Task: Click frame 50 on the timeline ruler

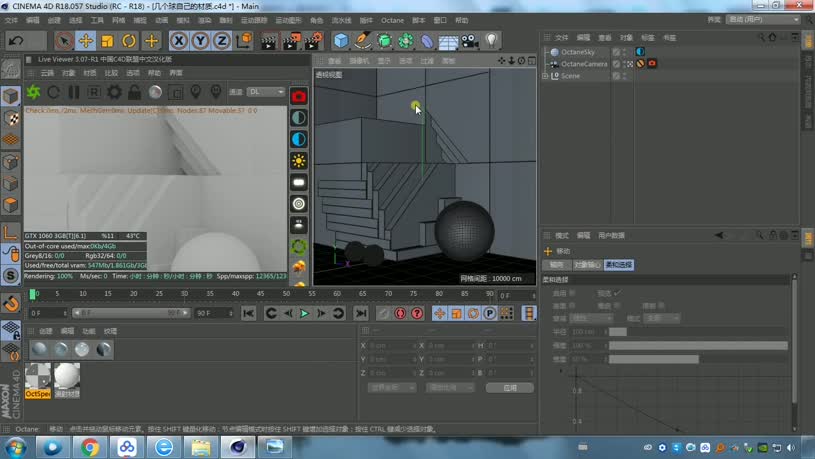Action: tap(286, 294)
